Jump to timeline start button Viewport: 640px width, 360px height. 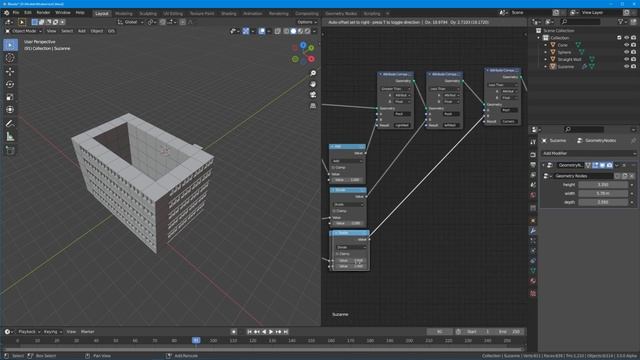[249, 332]
